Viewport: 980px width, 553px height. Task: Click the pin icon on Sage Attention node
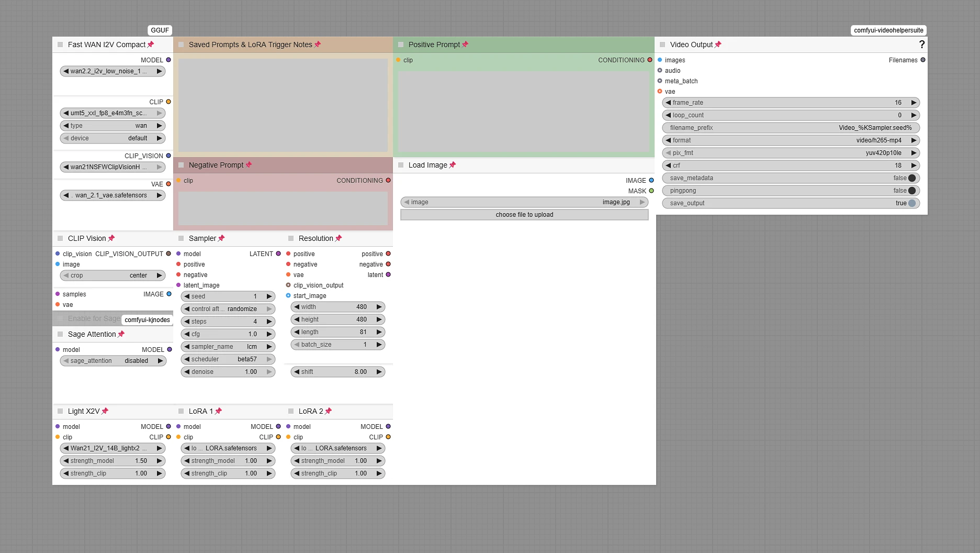point(121,334)
